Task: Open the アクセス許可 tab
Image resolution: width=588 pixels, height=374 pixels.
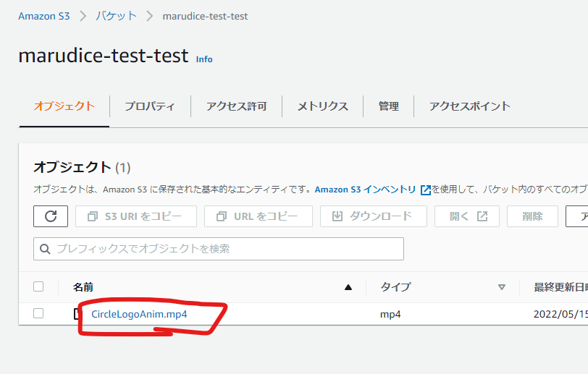Action: click(x=237, y=106)
